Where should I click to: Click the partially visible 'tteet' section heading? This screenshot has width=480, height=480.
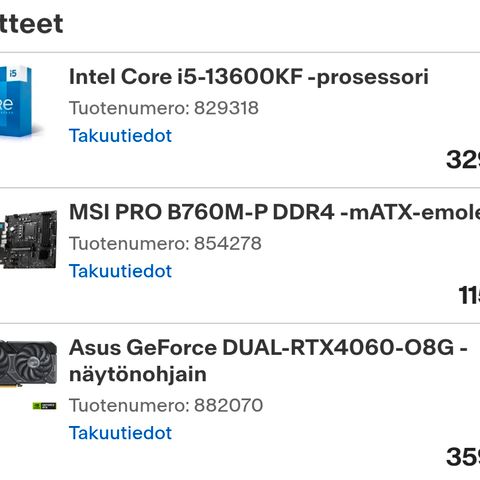click(x=31, y=24)
